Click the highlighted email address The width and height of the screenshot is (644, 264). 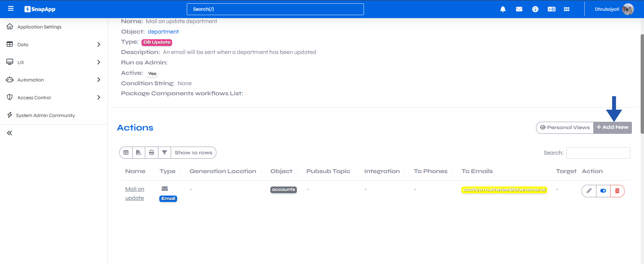coord(504,190)
